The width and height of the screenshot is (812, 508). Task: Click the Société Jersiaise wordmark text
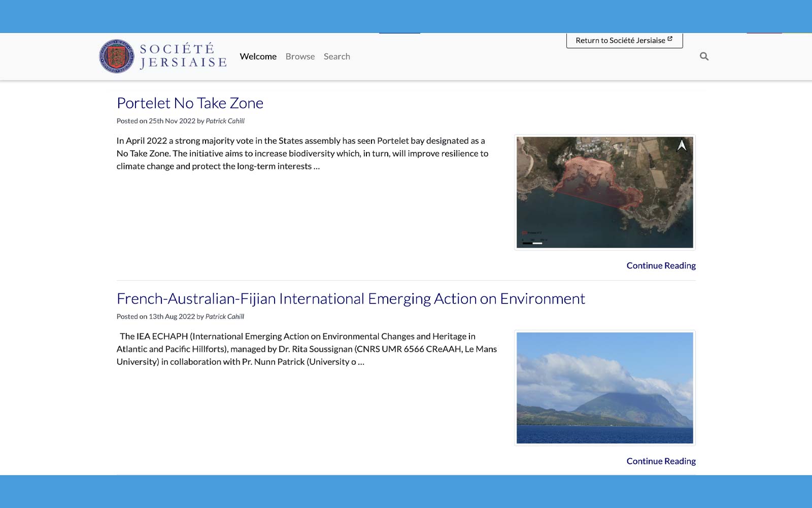(183, 56)
